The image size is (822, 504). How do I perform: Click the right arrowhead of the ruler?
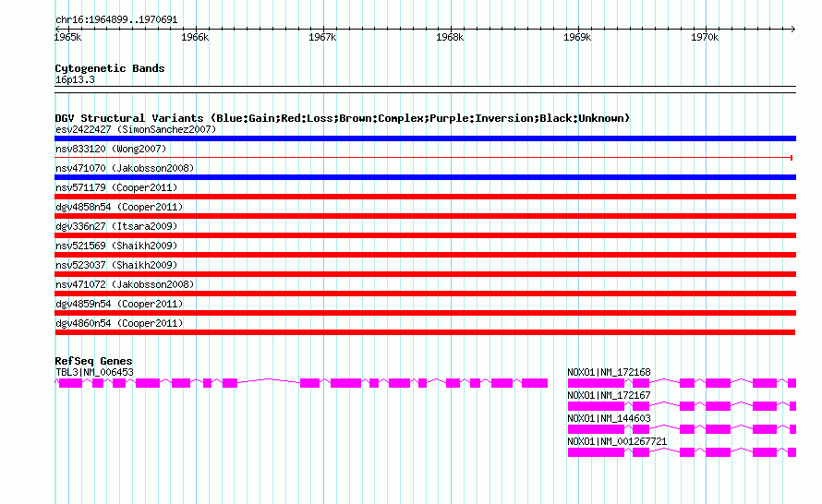click(x=792, y=29)
